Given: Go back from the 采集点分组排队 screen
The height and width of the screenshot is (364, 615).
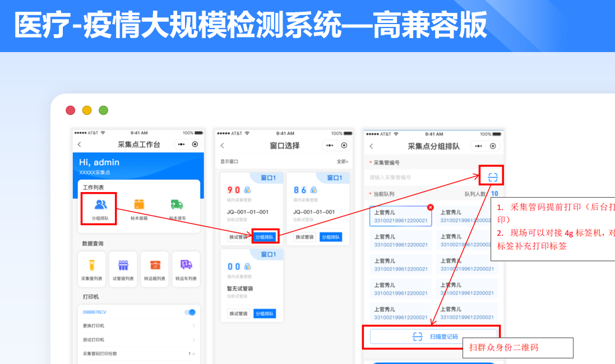Looking at the screenshot, I should coord(372,146).
